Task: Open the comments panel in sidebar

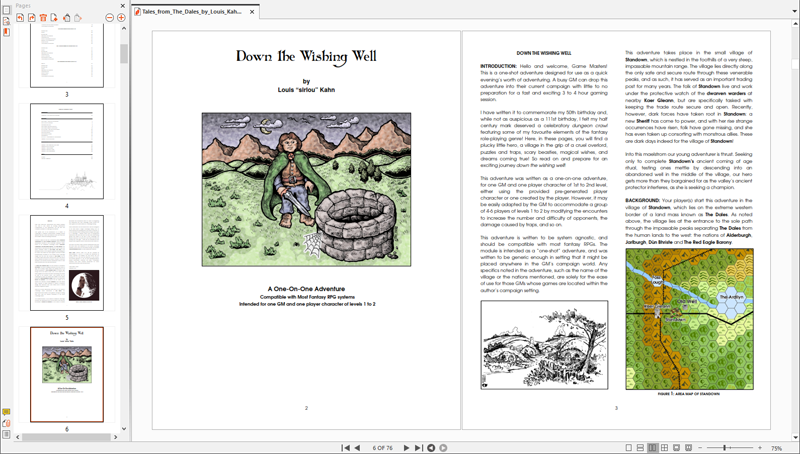Action: tap(6, 412)
